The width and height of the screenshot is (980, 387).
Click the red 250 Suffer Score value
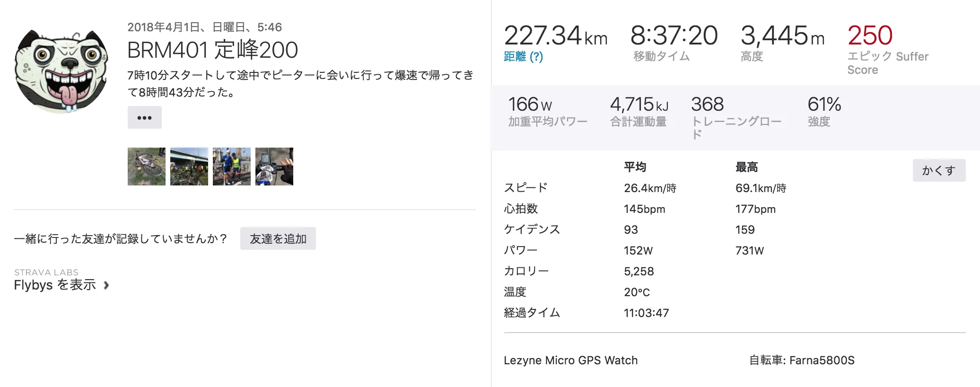pyautogui.click(x=870, y=35)
